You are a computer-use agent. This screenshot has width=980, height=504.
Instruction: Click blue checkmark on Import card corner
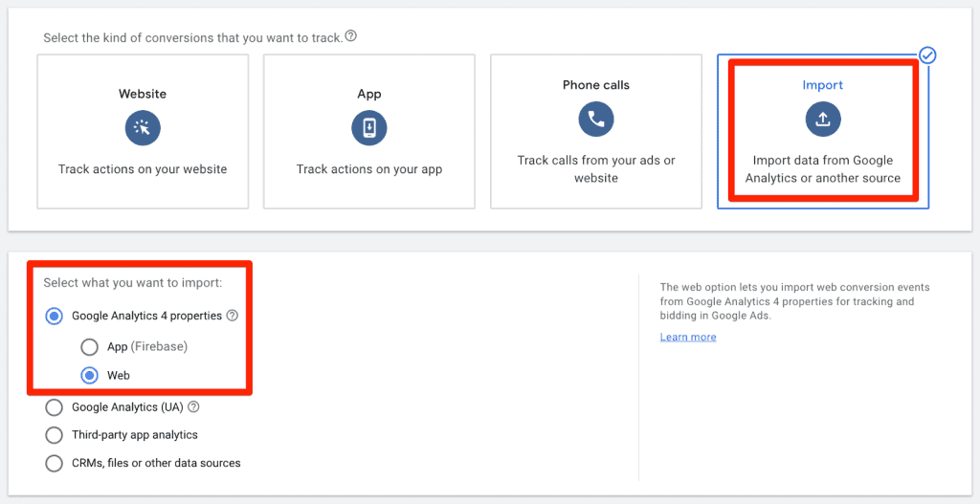pyautogui.click(x=927, y=55)
